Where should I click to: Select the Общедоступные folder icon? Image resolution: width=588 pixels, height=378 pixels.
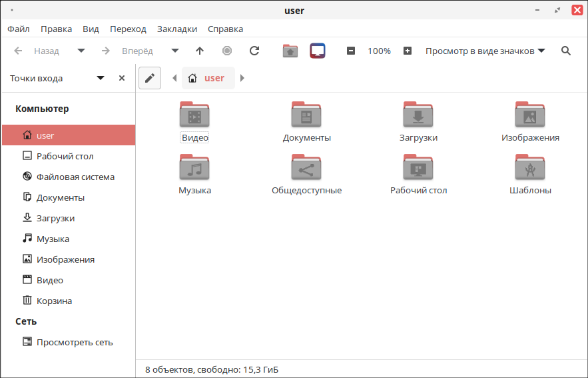[x=306, y=167]
